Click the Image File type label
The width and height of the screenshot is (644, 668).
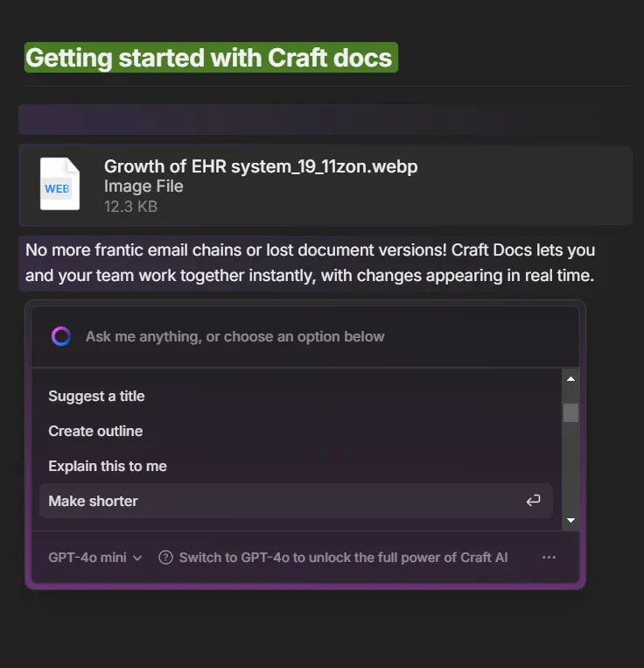click(143, 186)
